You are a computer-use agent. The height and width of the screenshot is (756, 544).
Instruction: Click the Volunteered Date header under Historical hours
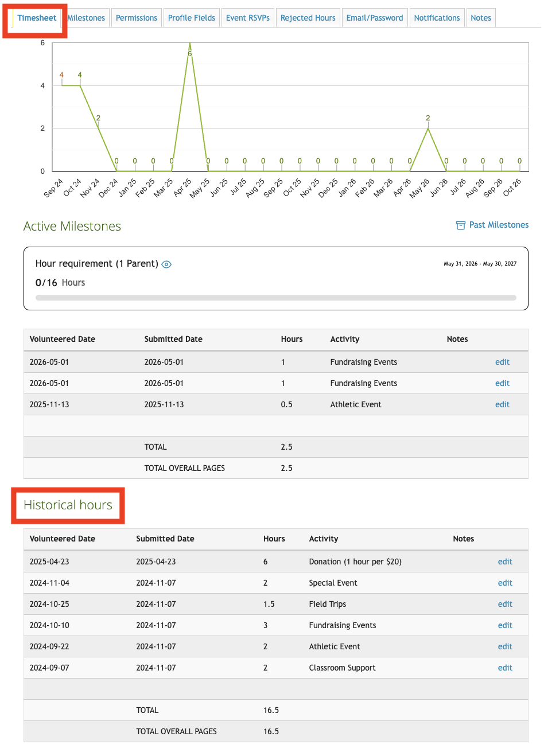point(63,539)
